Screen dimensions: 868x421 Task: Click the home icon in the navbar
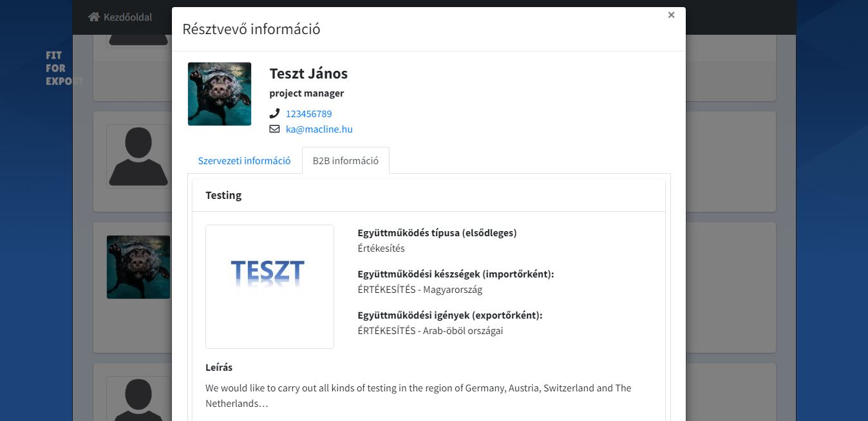(94, 17)
